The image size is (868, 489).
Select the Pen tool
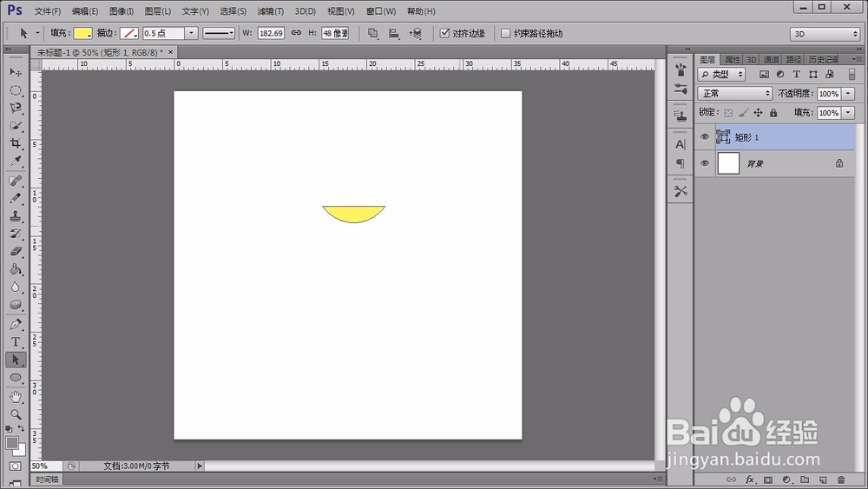(x=16, y=325)
